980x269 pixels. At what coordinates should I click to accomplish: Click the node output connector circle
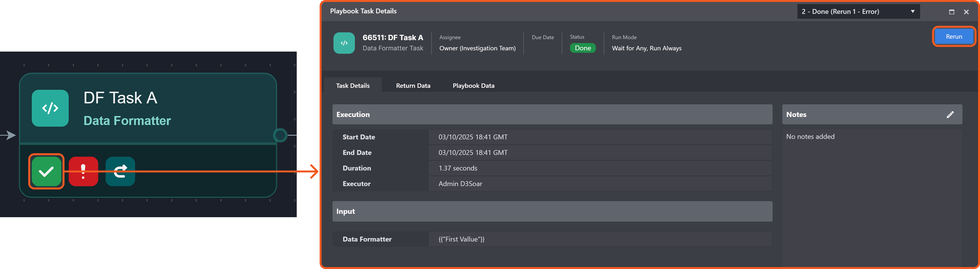coord(280,135)
